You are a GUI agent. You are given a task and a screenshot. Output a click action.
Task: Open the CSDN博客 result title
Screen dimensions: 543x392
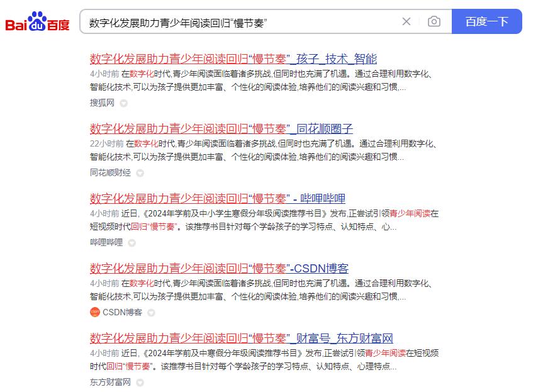[219, 269]
